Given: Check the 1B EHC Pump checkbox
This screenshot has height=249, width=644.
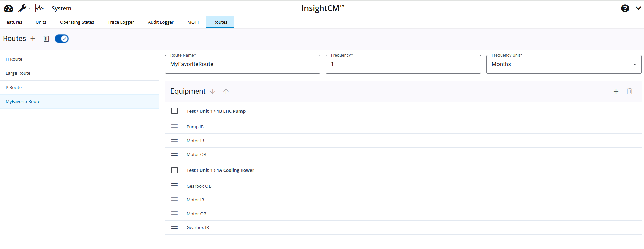Looking at the screenshot, I should pyautogui.click(x=174, y=111).
